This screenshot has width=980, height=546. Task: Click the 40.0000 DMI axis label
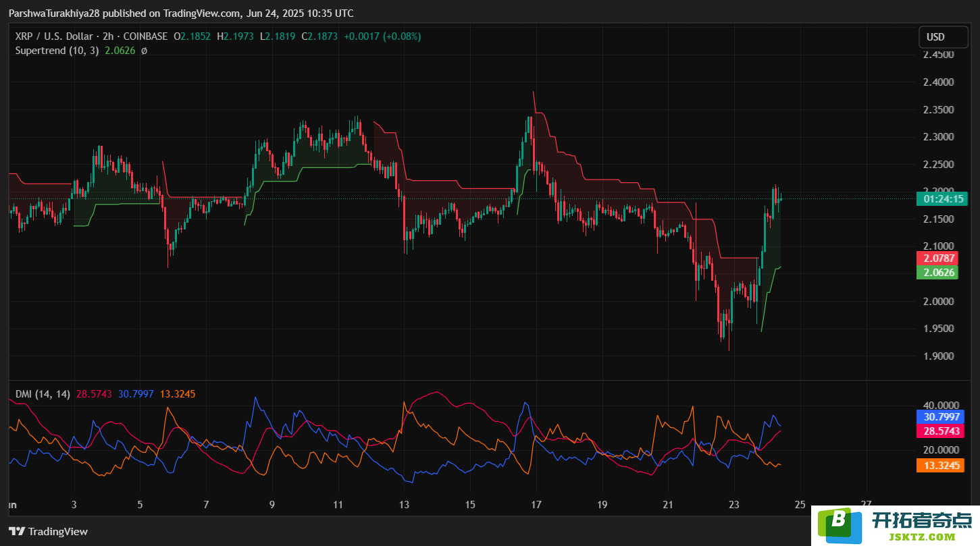coord(941,405)
